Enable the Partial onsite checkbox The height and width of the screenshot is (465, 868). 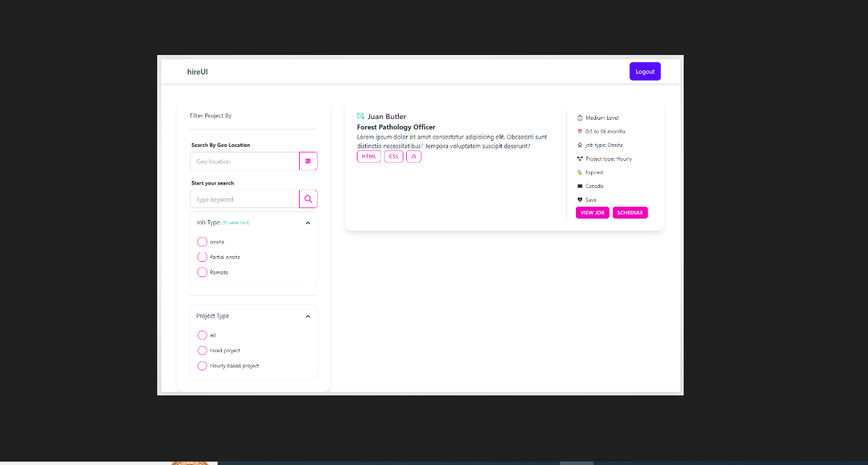coord(202,257)
